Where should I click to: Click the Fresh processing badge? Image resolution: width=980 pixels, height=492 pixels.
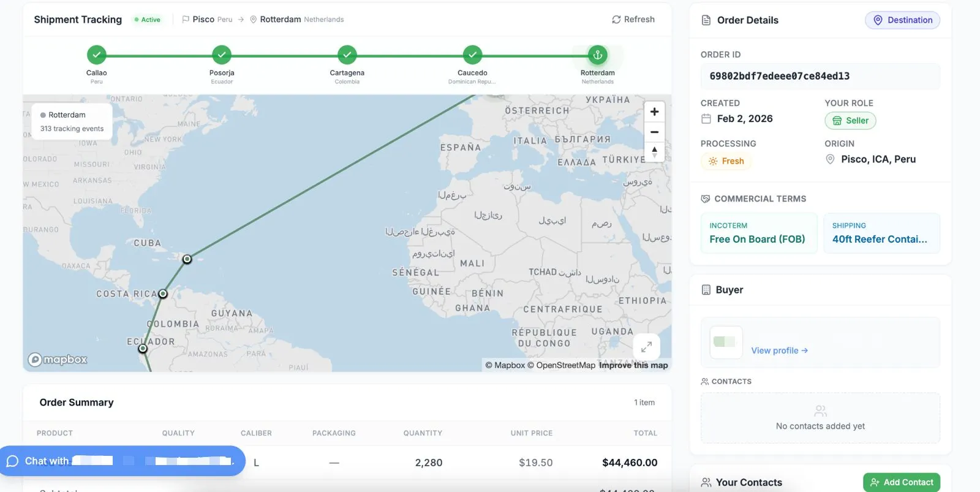726,161
